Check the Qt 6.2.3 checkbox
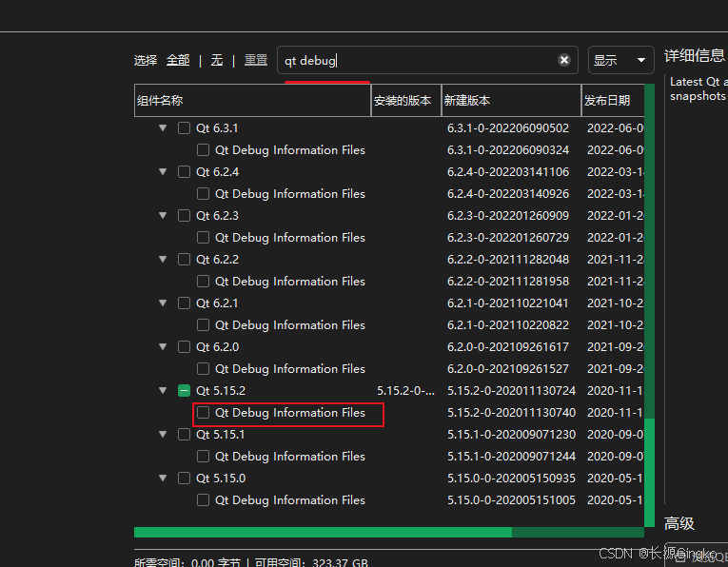Viewport: 728px width, 567px height. (184, 215)
